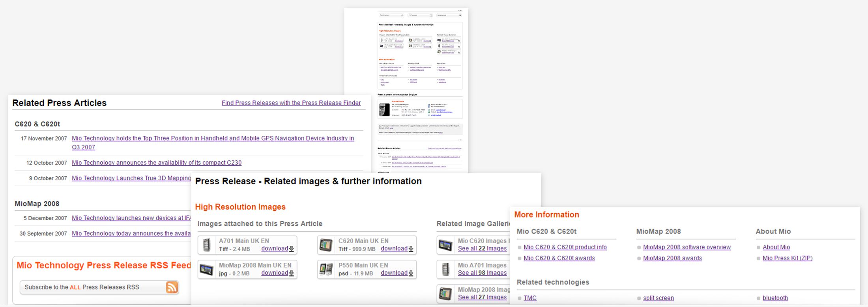The width and height of the screenshot is (868, 307).
Task: Open the 30 September 2007 Mio Technology article
Action: [131, 234]
